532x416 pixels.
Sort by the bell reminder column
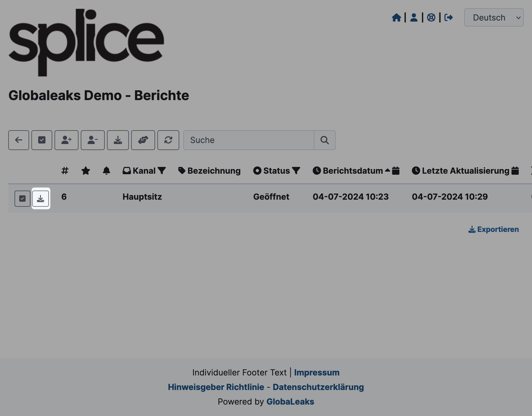(107, 171)
